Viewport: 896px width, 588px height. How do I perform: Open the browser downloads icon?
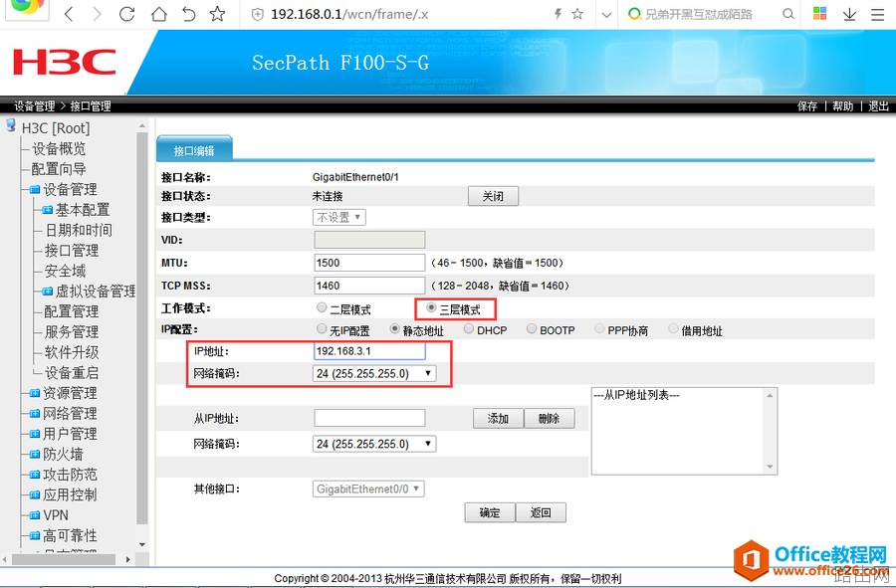[850, 14]
